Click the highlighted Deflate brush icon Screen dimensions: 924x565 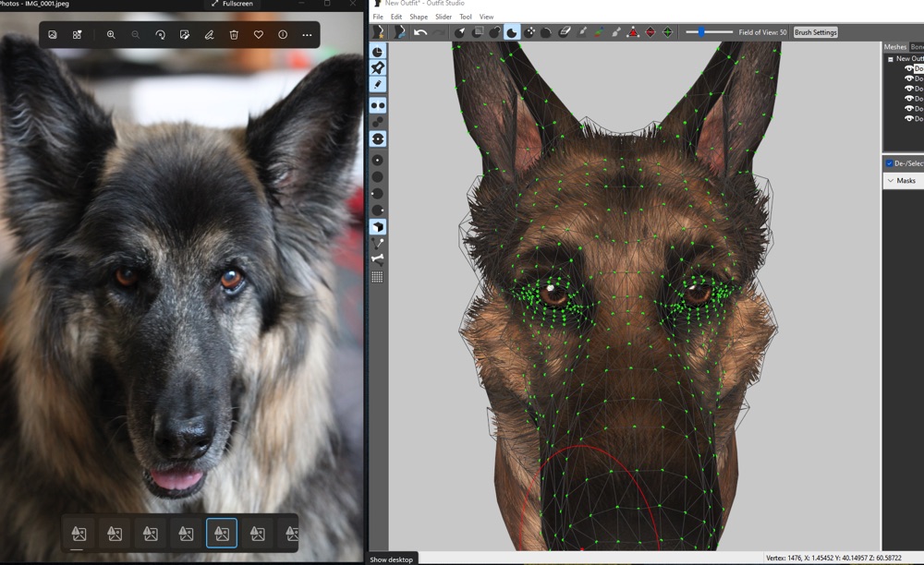512,32
